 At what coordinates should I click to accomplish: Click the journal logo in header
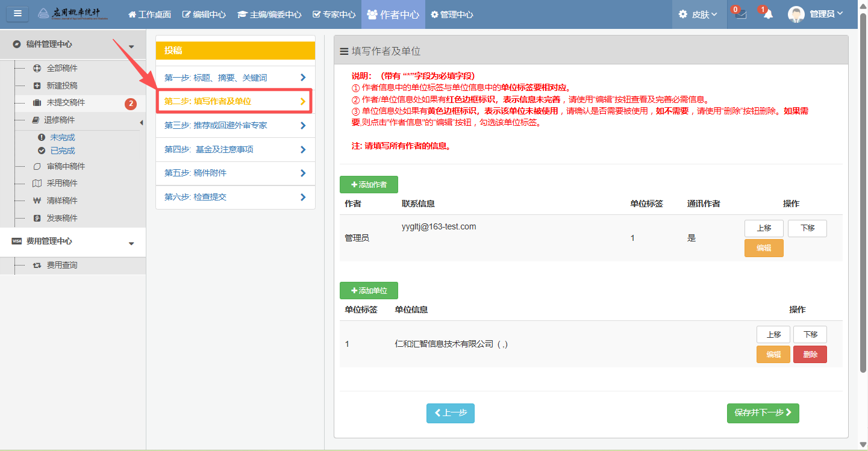click(73, 14)
